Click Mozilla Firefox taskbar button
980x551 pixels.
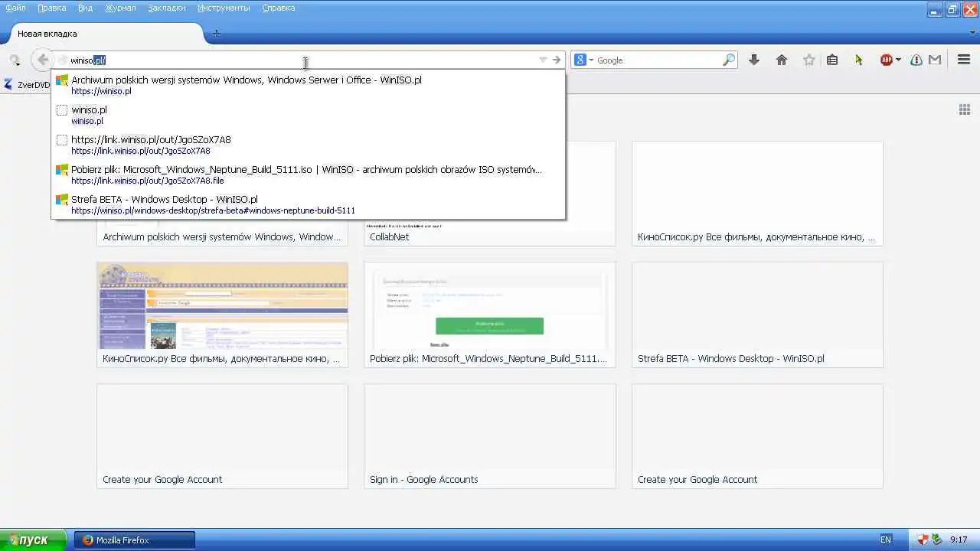pyautogui.click(x=135, y=540)
